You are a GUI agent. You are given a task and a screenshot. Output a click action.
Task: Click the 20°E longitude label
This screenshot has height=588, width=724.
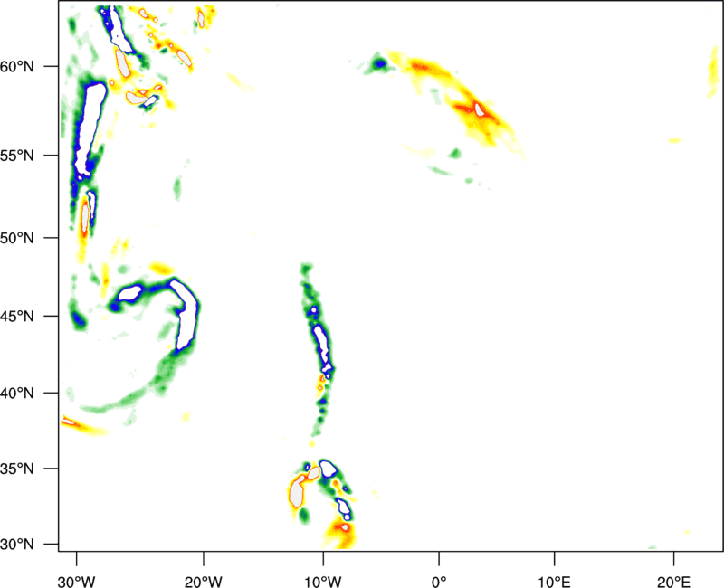pos(673,582)
